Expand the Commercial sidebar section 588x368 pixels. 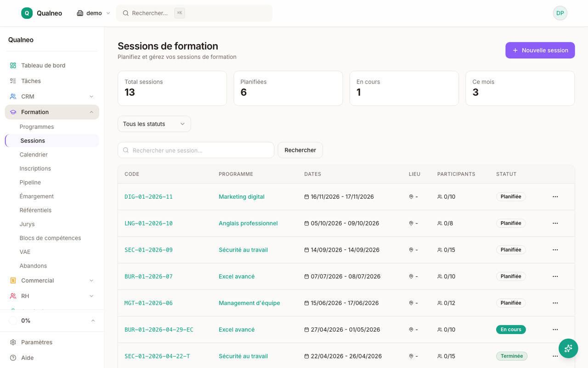pos(52,281)
